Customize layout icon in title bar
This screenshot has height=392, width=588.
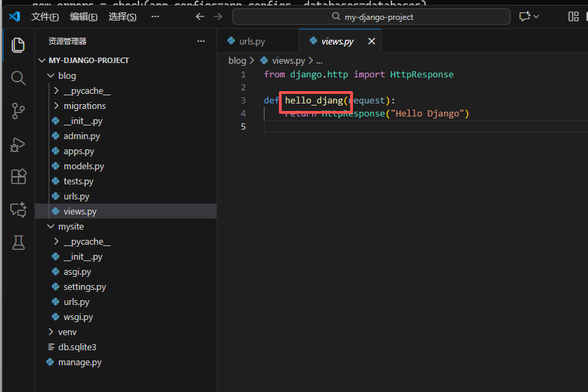point(574,16)
